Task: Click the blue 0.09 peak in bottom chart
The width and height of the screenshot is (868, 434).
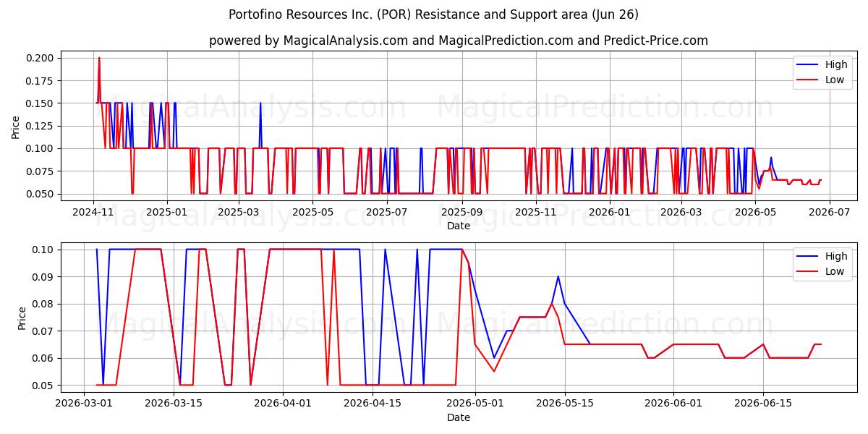Action: click(558, 276)
